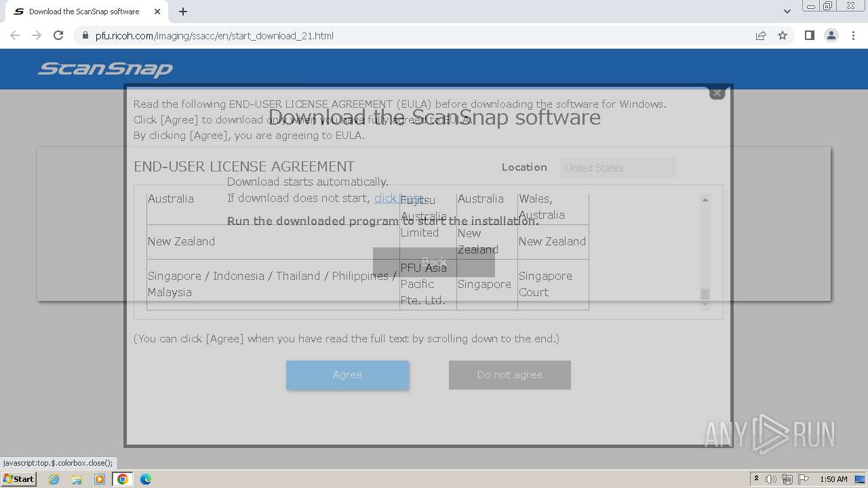Open Chrome profile icon
Viewport: 868px width, 488px height.
point(831,35)
